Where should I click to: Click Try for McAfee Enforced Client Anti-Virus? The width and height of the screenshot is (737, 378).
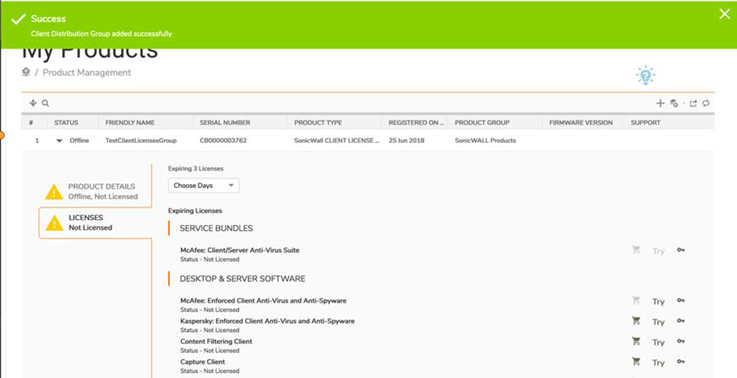click(x=658, y=301)
